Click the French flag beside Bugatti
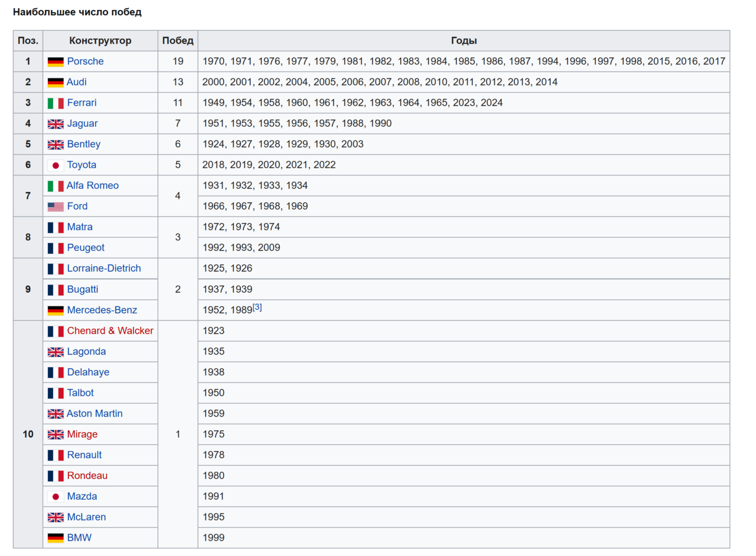The image size is (756, 556). pos(56,290)
